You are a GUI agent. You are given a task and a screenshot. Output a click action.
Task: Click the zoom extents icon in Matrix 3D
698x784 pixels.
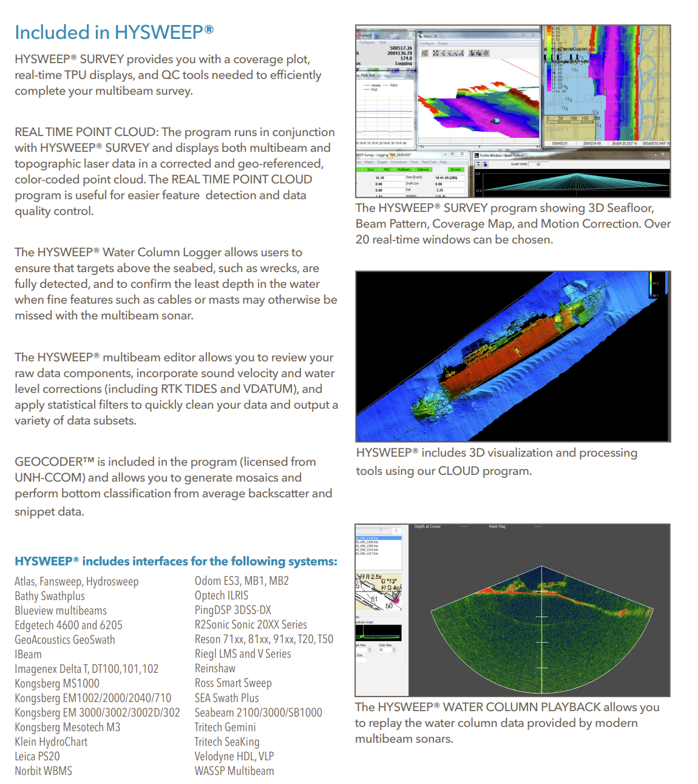click(436, 53)
